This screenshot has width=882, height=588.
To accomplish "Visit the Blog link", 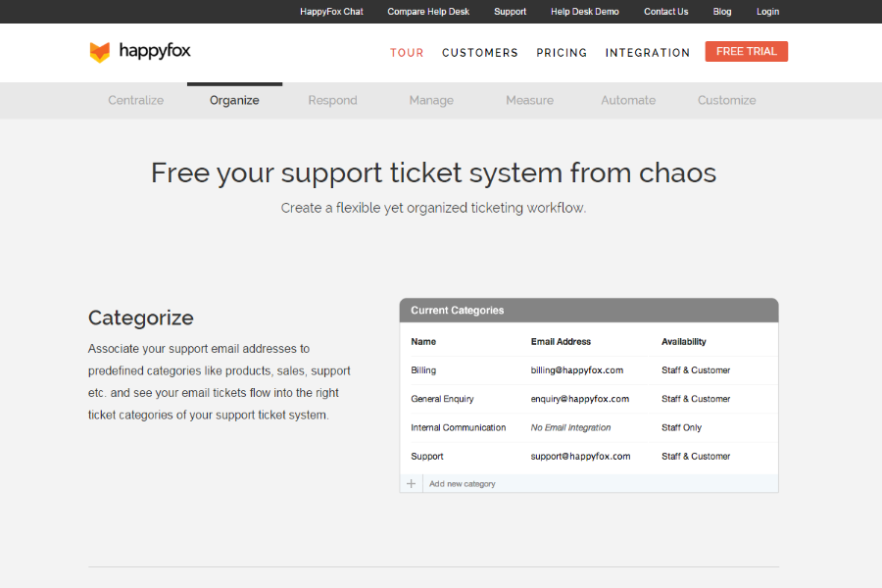I will click(722, 12).
